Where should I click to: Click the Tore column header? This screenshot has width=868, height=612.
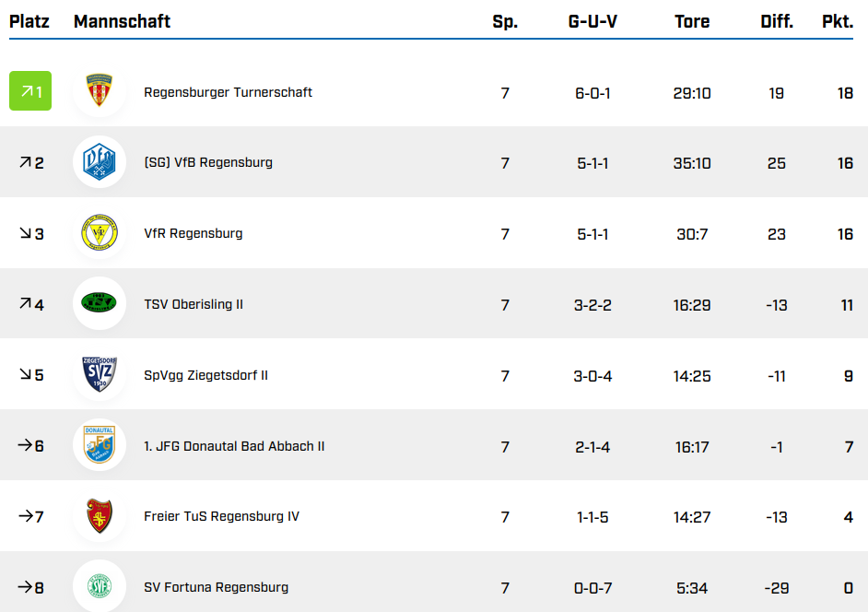coord(692,21)
